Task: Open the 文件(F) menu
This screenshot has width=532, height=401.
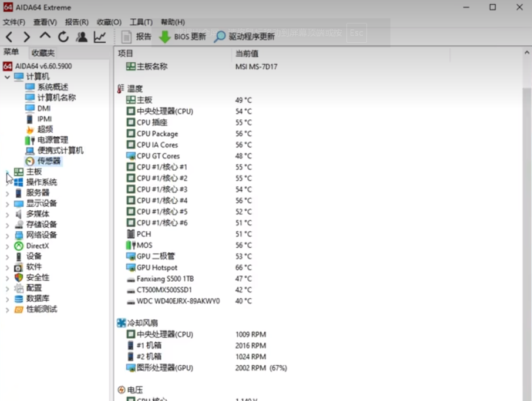Action: 14,22
